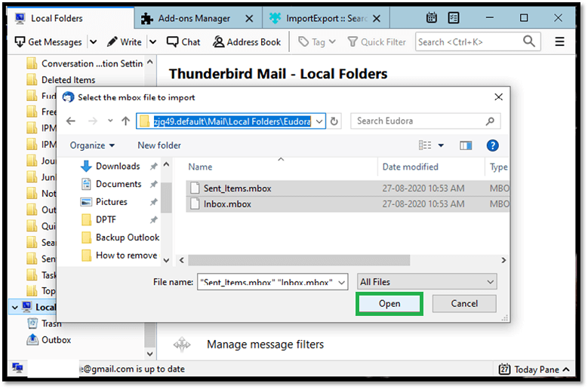Open the tasks icon in Thunderbird title bar
This screenshot has height=389, width=588.
click(x=454, y=17)
